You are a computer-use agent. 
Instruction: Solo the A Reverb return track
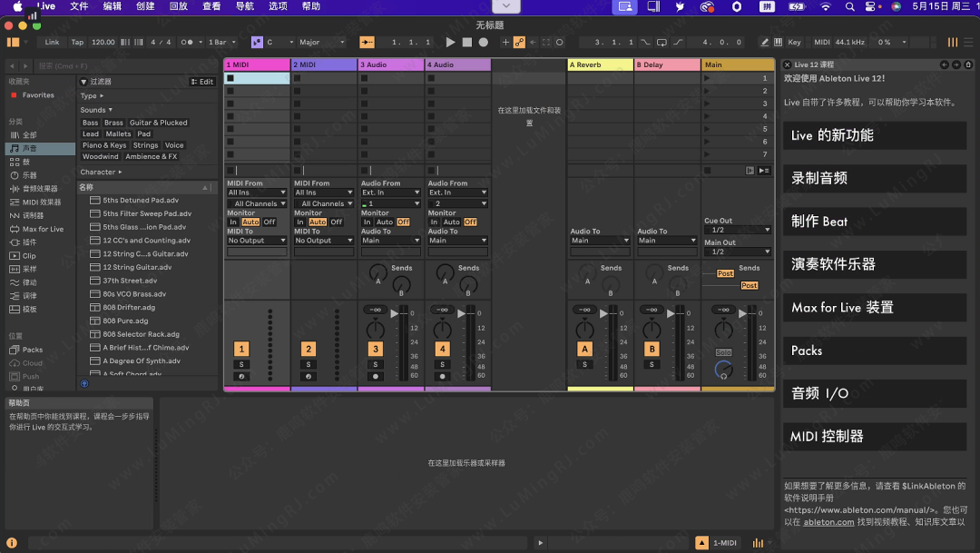pos(584,364)
